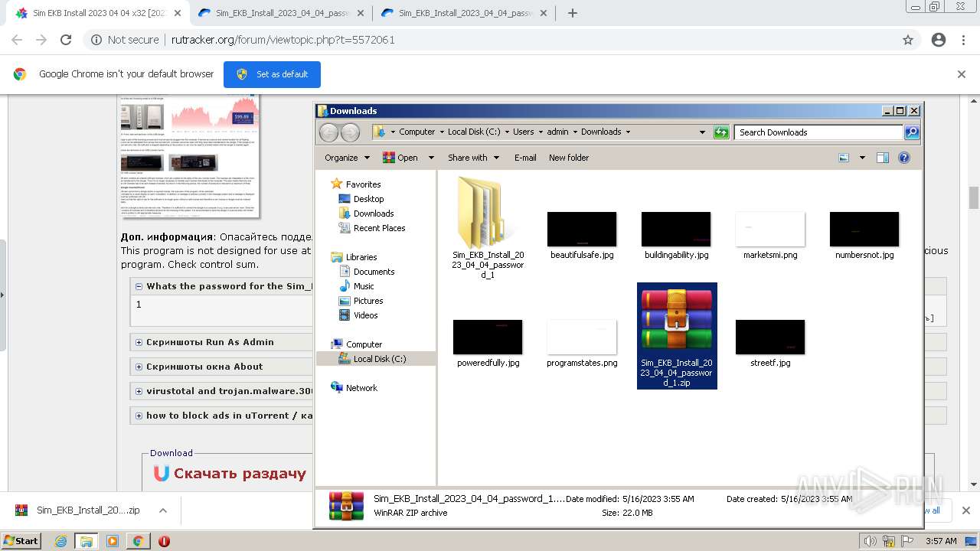The image size is (980, 551).
Task: Expand the 'Скриншоты Run As Admin' spoiler
Action: pos(139,342)
